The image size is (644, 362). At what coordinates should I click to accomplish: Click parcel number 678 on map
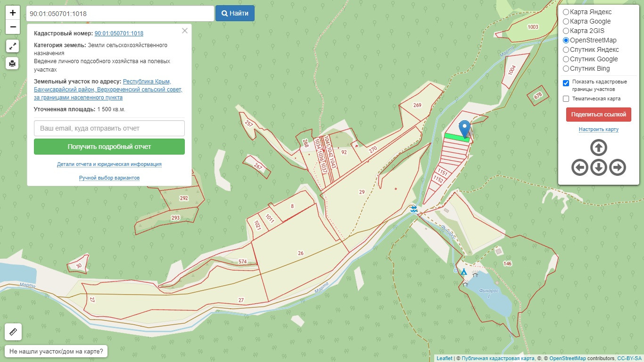tap(538, 96)
